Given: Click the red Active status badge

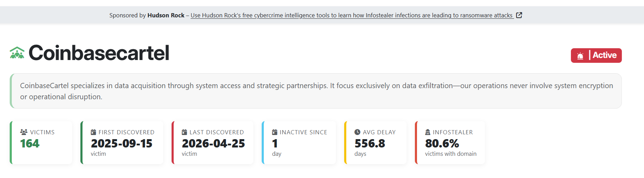Looking at the screenshot, I should 596,56.
